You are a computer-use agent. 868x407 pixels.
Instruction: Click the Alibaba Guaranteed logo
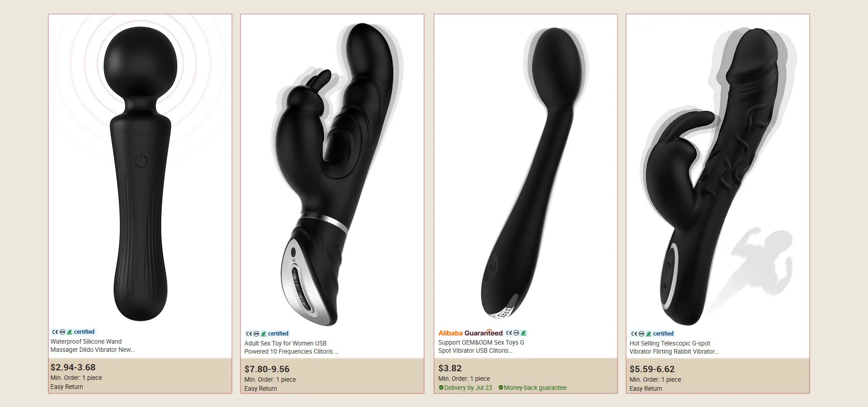(470, 333)
